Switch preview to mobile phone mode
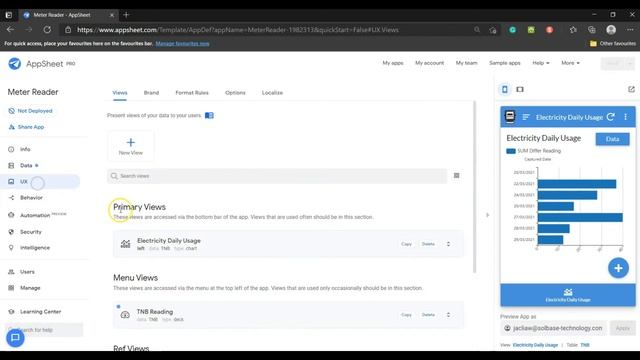 click(505, 89)
